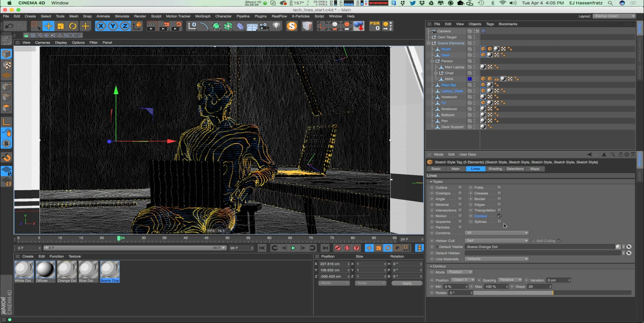Play the animation forward
Image resolution: width=644 pixels, height=323 pixels.
click(x=293, y=248)
